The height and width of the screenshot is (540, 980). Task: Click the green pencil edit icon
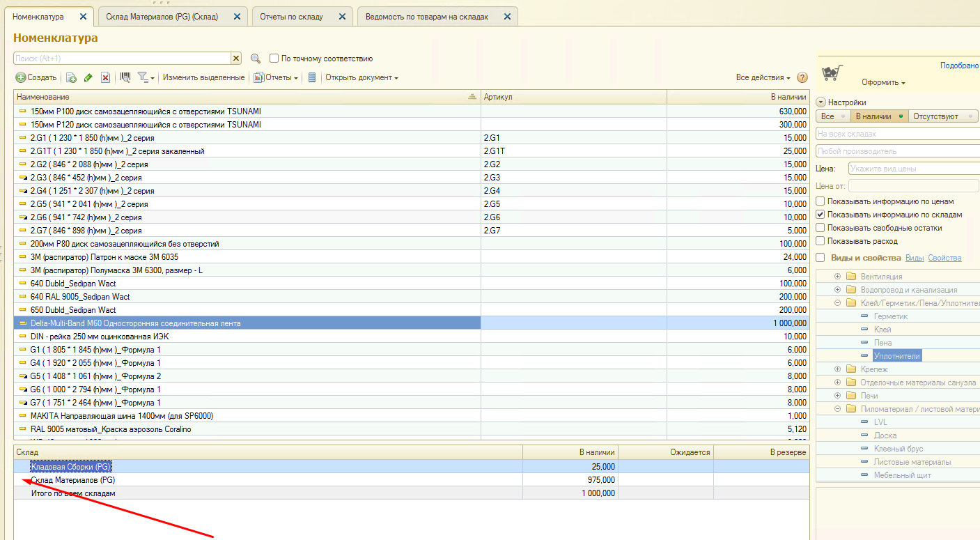(88, 78)
